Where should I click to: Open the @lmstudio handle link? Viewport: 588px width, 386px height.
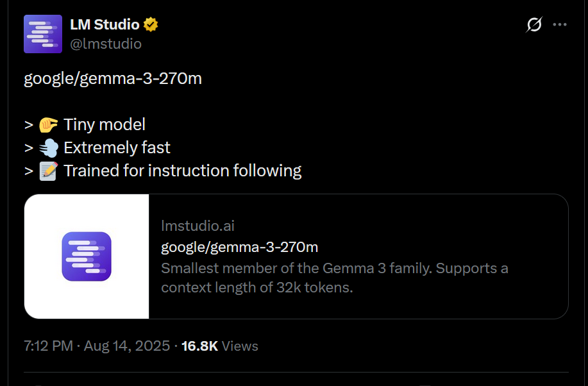[x=106, y=44]
